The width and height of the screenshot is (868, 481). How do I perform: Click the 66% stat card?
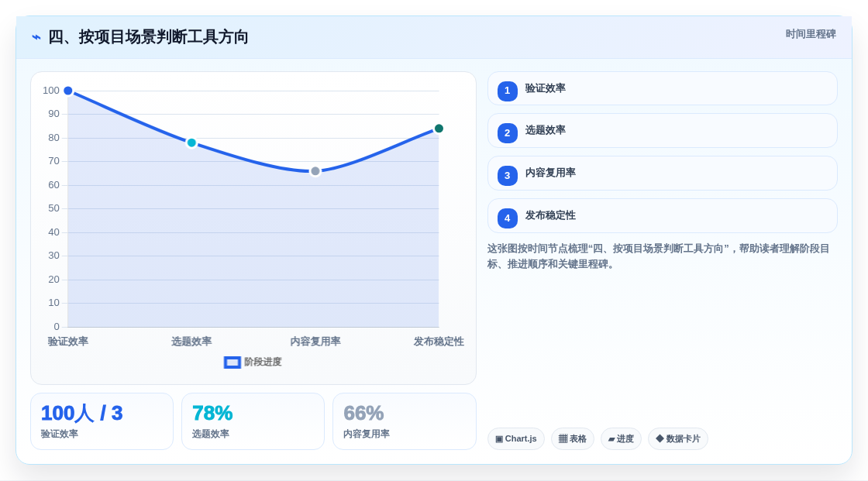pyautogui.click(x=404, y=421)
